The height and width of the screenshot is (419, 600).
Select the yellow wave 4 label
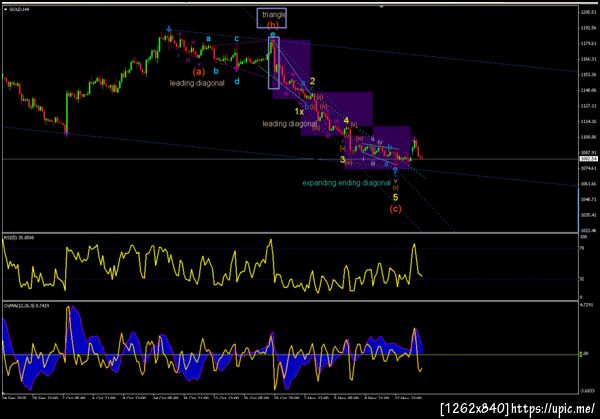tap(346, 121)
